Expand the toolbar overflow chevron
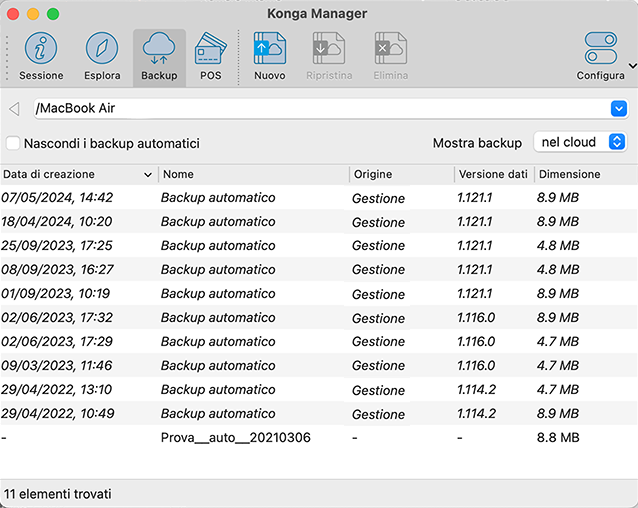The height and width of the screenshot is (508, 638). pos(632,66)
